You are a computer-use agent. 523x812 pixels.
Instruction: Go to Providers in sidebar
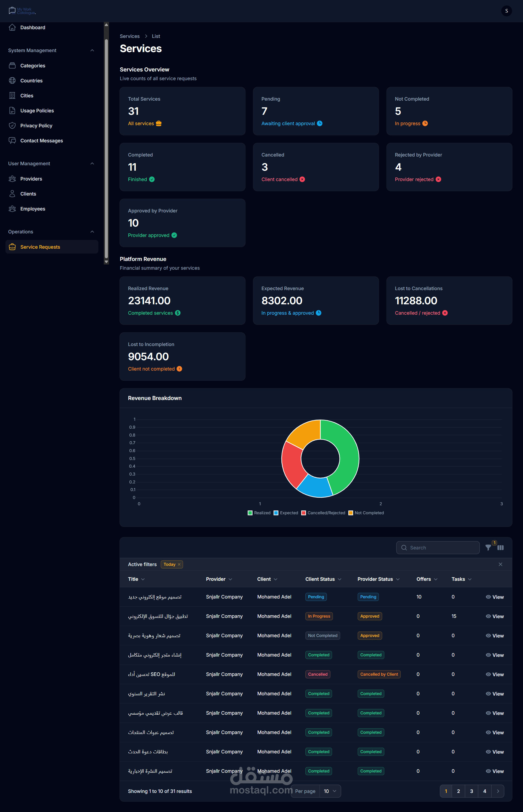(31, 179)
